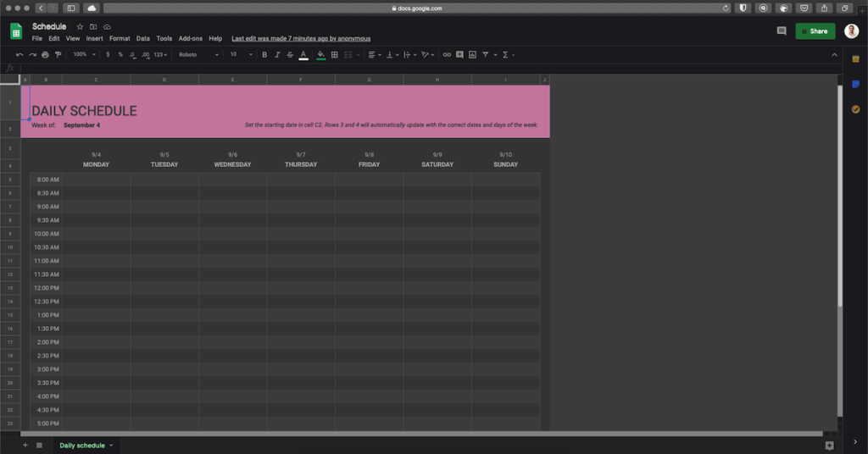The width and height of the screenshot is (868, 454).
Task: Open Tasks in side panel
Action: click(855, 109)
